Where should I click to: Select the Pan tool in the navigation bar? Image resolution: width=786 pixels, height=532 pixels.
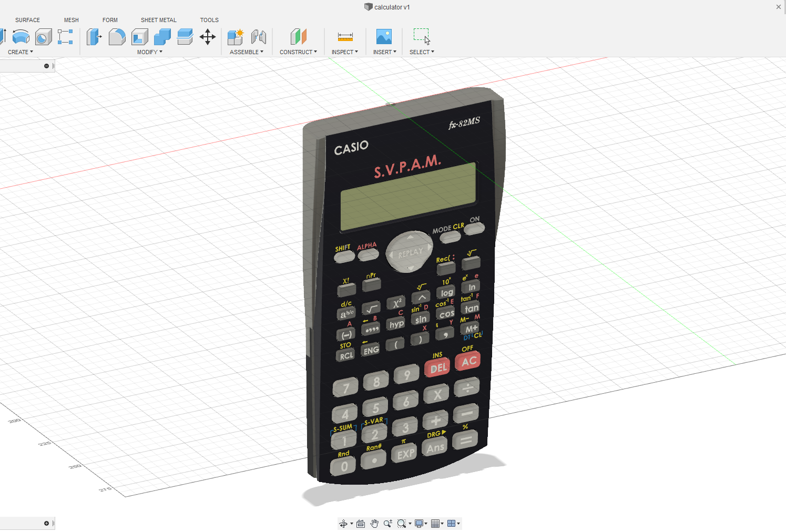[374, 523]
